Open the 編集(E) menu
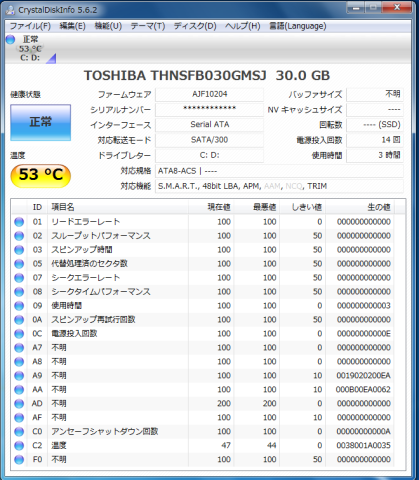This screenshot has height=480, width=419. tap(72, 26)
